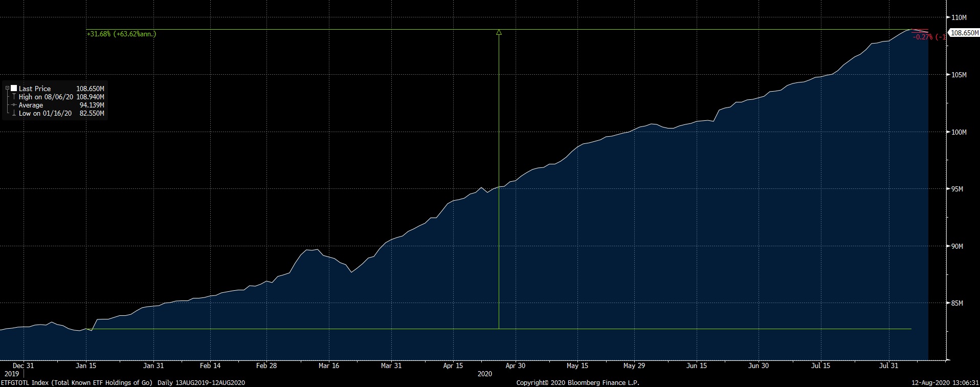Click the Daily 13AUG2019-12AUG2020 range label
This screenshot has width=980, height=387.
pos(201,382)
